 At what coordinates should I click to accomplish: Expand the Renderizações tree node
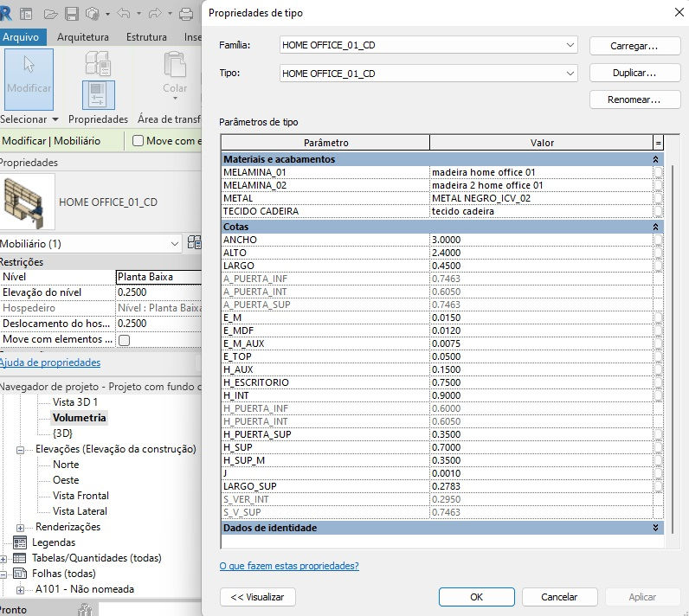20,528
